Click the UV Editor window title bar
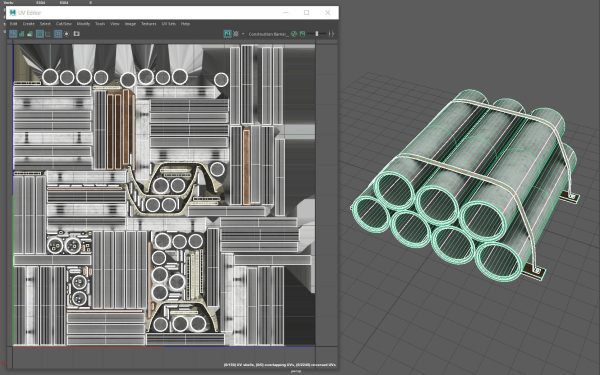This screenshot has width=600, height=375. click(x=172, y=13)
